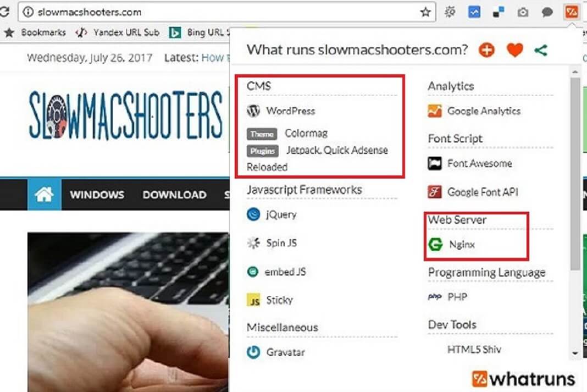Open the DOWNLOAD menu item
The image size is (587, 392).
(174, 195)
